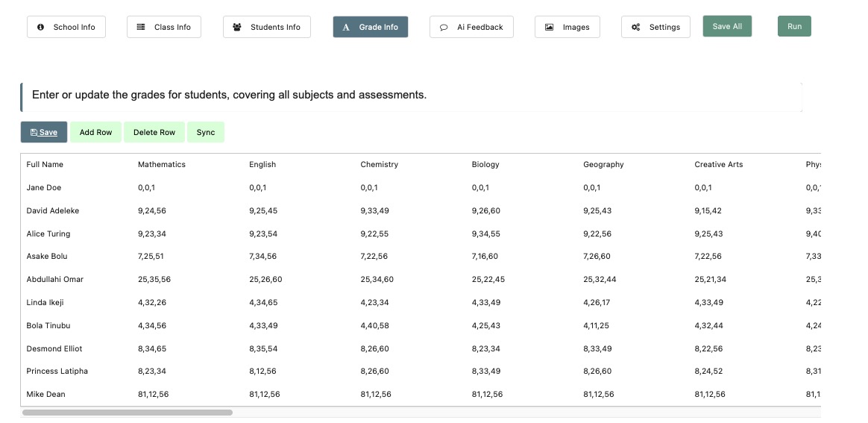Add a new row to grades table

[95, 133]
